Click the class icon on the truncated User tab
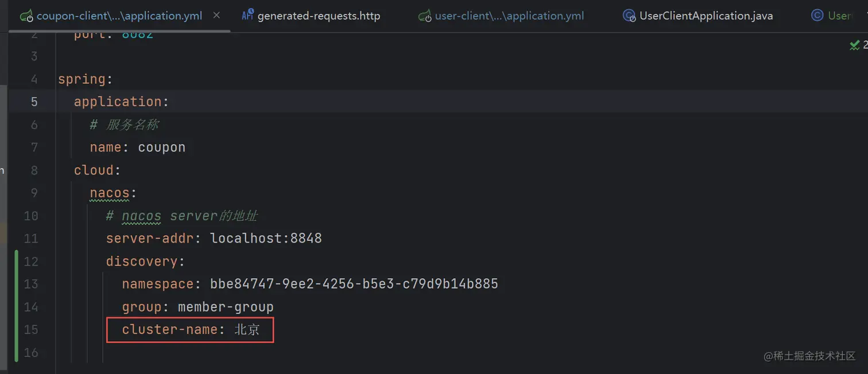Screen dimensions: 868x374 pos(817,15)
